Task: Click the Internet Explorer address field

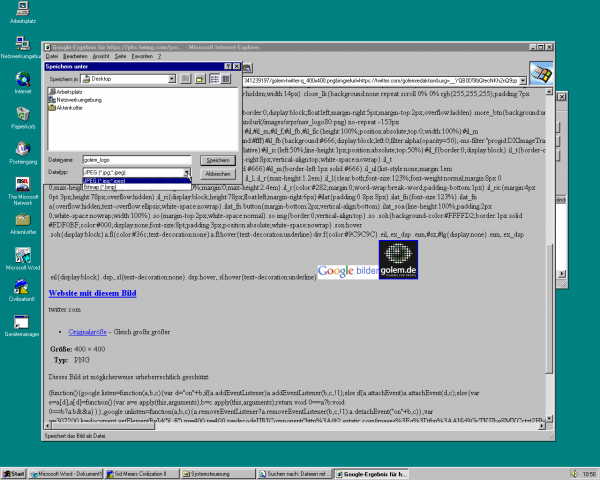Action: [x=381, y=81]
